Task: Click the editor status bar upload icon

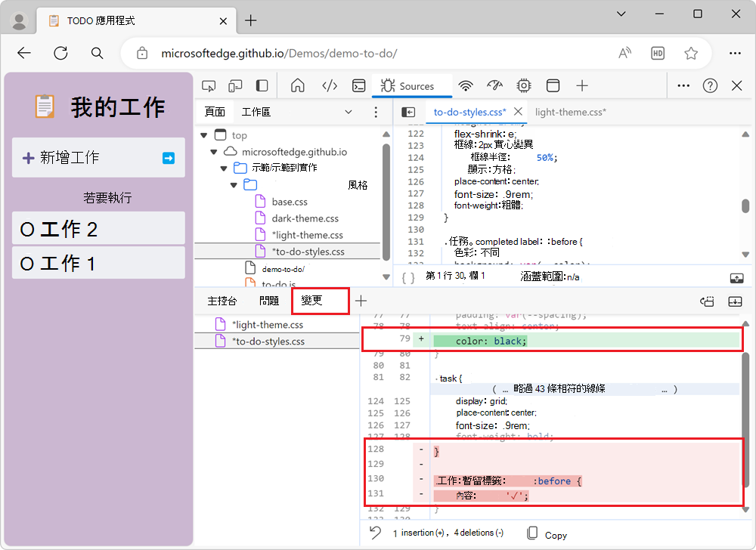Action: pyautogui.click(x=736, y=278)
